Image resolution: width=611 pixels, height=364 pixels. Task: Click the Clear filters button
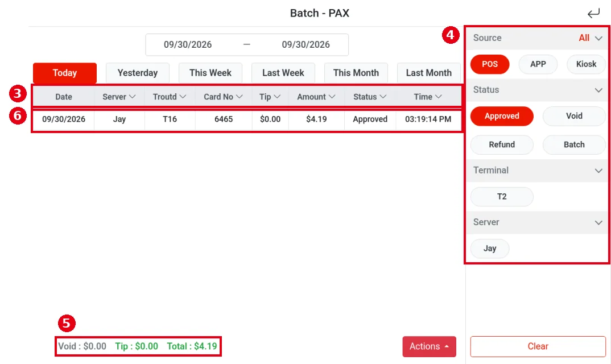pos(538,346)
